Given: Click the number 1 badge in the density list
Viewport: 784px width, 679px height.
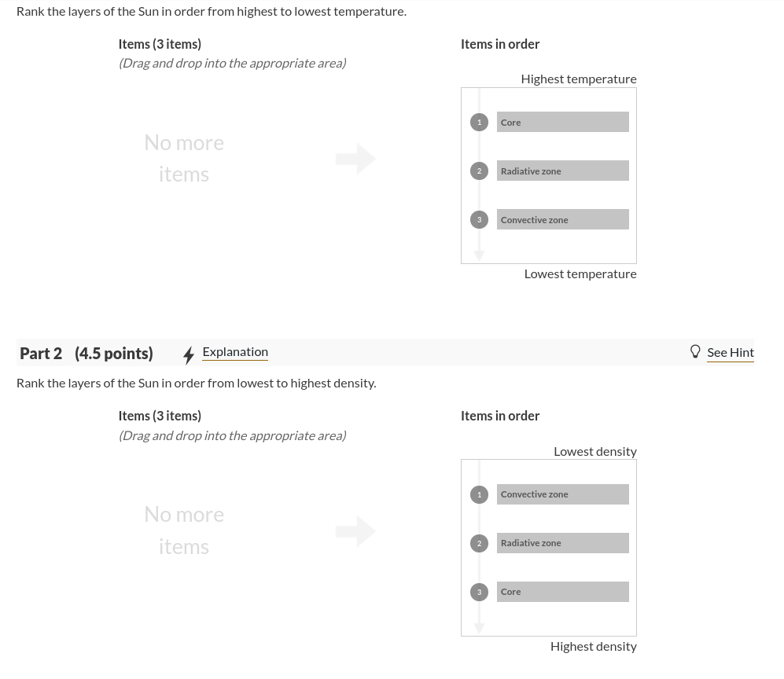Looking at the screenshot, I should (x=479, y=494).
